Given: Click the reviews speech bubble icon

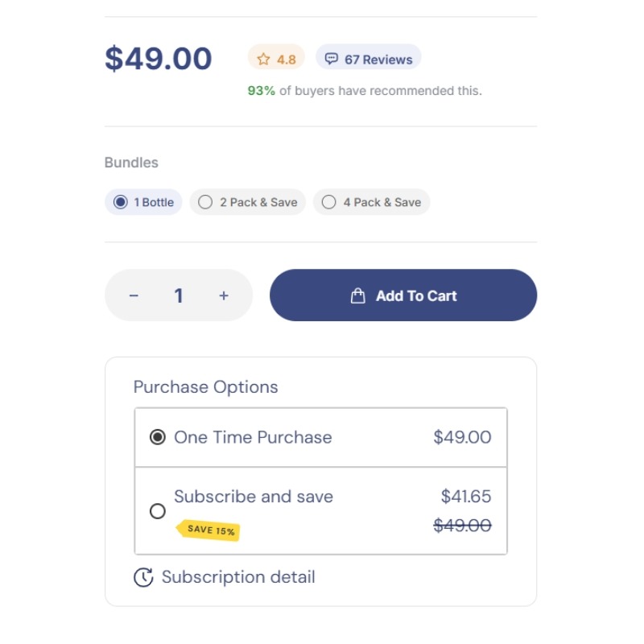Looking at the screenshot, I should coord(332,59).
